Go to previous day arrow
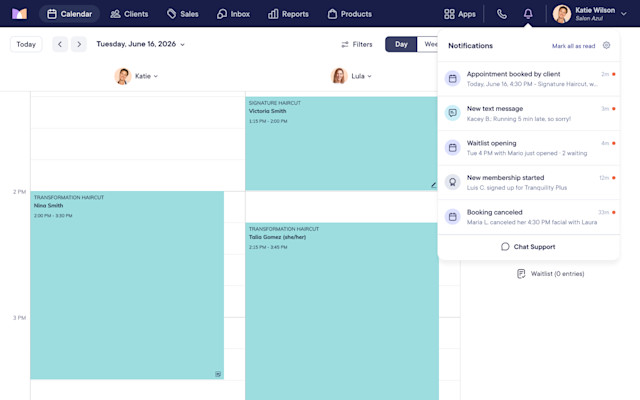 pos(60,44)
